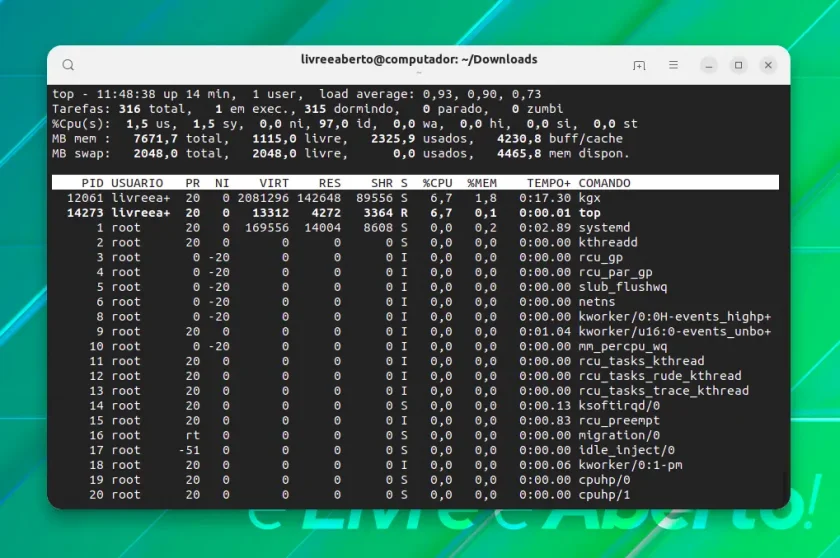840x558 pixels.
Task: Click the %CPU column header
Action: (x=437, y=183)
